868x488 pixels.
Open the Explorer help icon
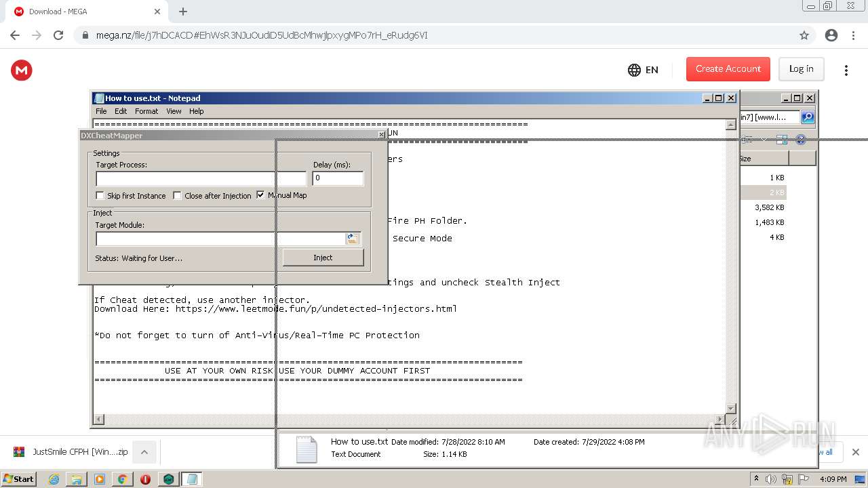coord(801,140)
